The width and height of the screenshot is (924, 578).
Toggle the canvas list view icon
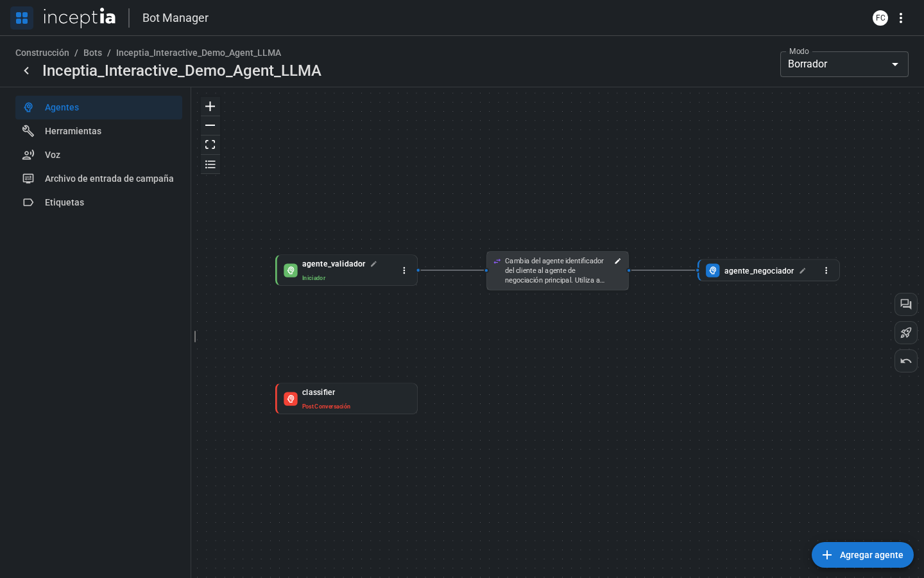click(210, 164)
